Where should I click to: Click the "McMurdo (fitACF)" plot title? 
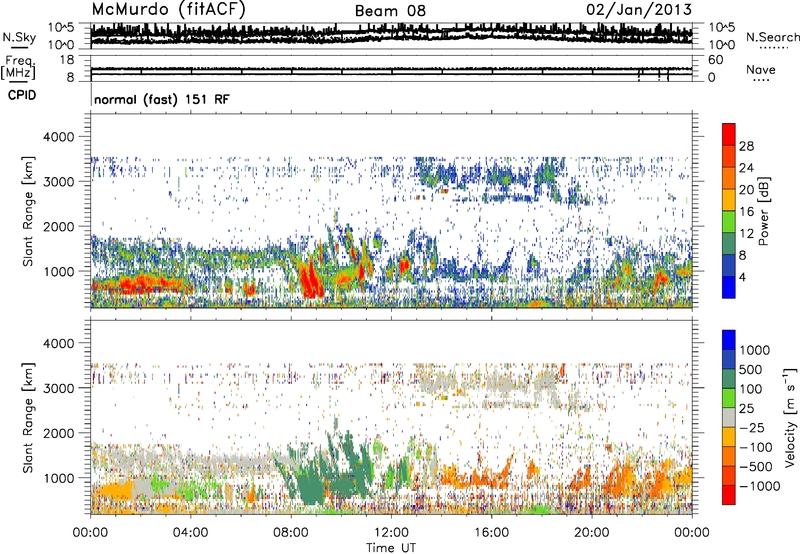click(168, 10)
